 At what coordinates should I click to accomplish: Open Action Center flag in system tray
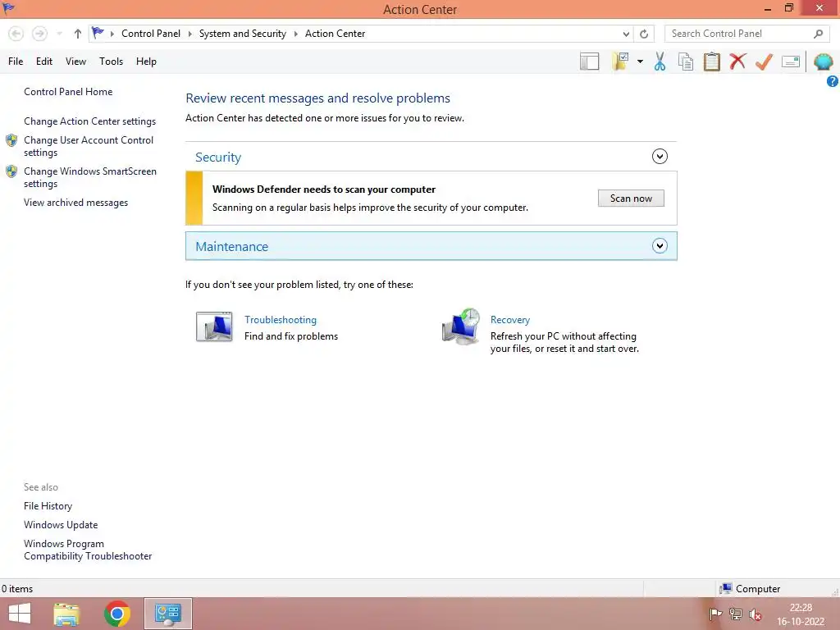click(x=715, y=614)
